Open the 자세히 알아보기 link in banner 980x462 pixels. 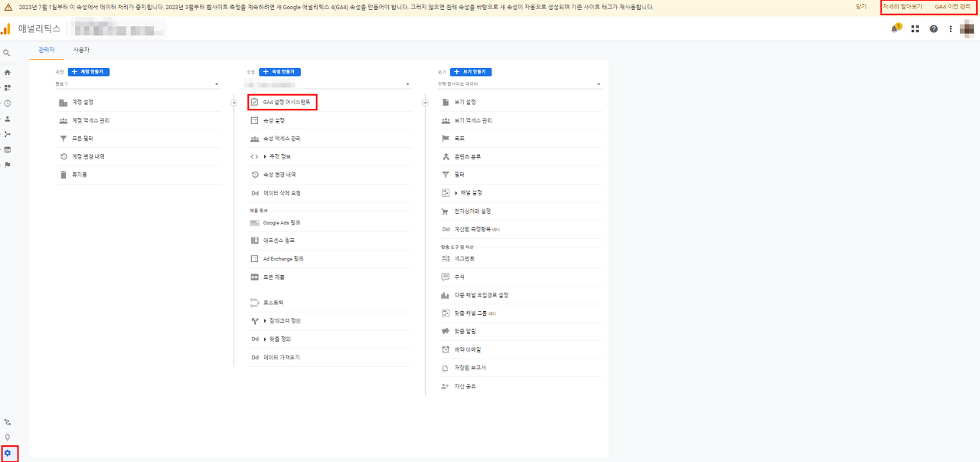click(x=902, y=6)
